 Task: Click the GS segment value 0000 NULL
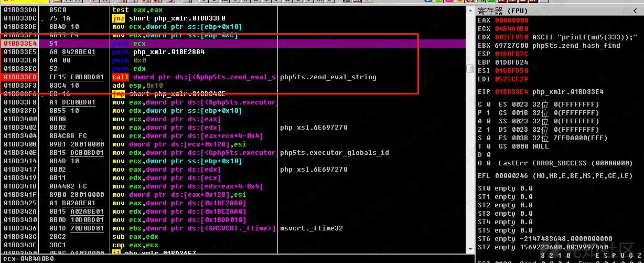[x=530, y=146]
